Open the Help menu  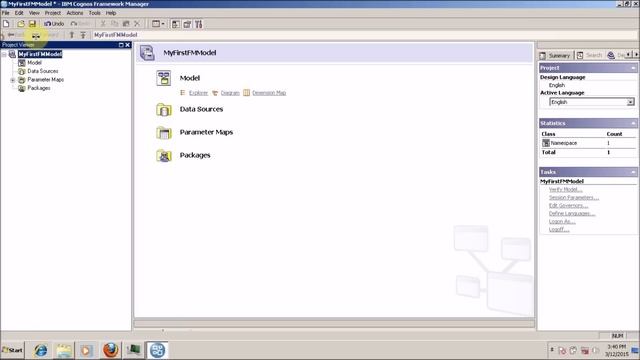point(111,13)
